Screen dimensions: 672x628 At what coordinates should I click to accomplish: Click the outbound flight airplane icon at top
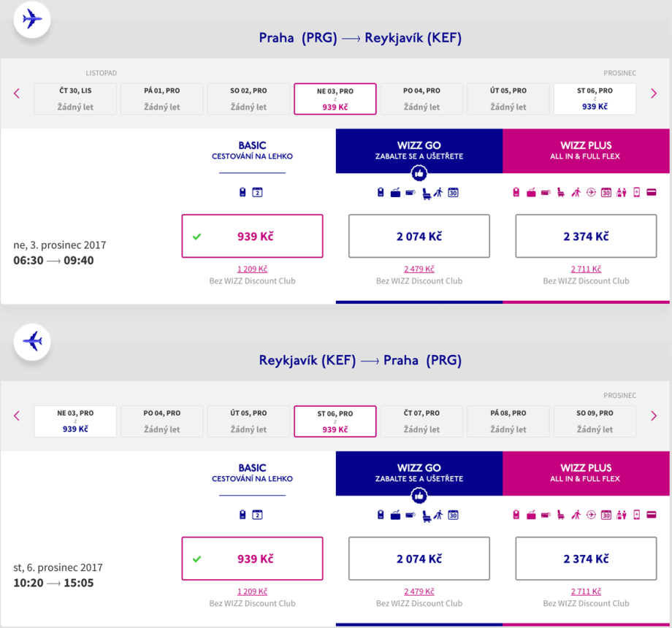[32, 19]
